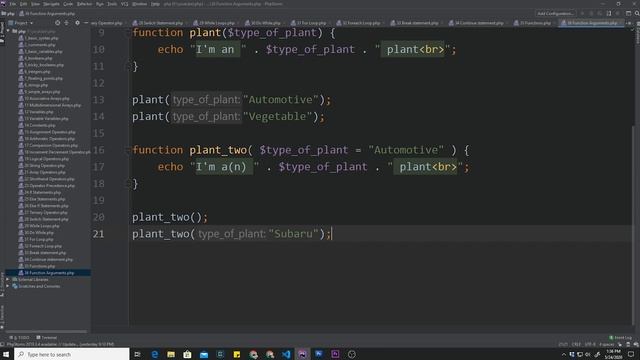Select basic_syntax.php in project tree
This screenshot has width=640, height=360.
point(41,38)
